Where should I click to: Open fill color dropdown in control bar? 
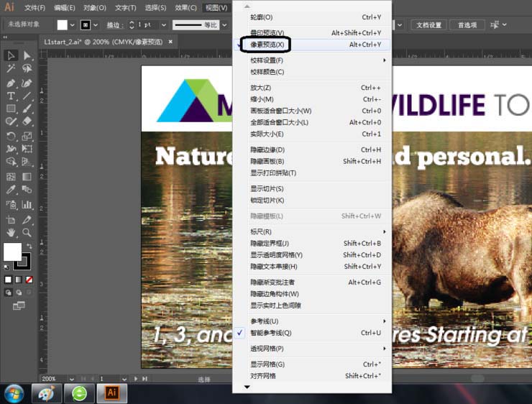pos(73,24)
